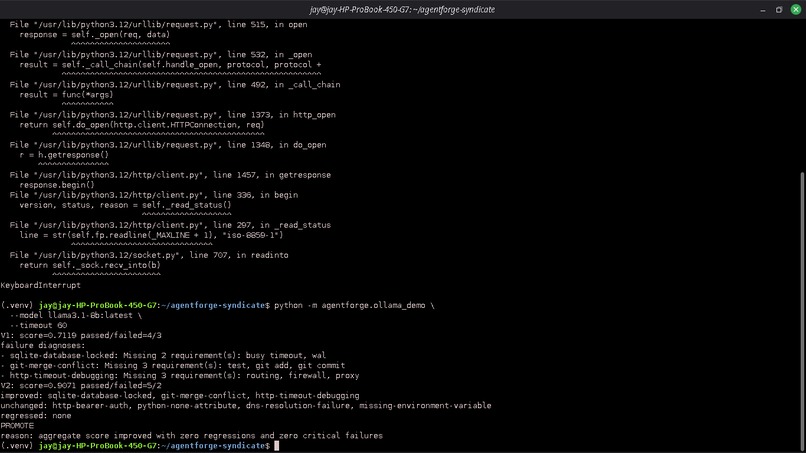806x453 pixels.
Task: Click the 'V1: score=0.7119 passed/failed=4/3' line
Action: pyautogui.click(x=81, y=335)
